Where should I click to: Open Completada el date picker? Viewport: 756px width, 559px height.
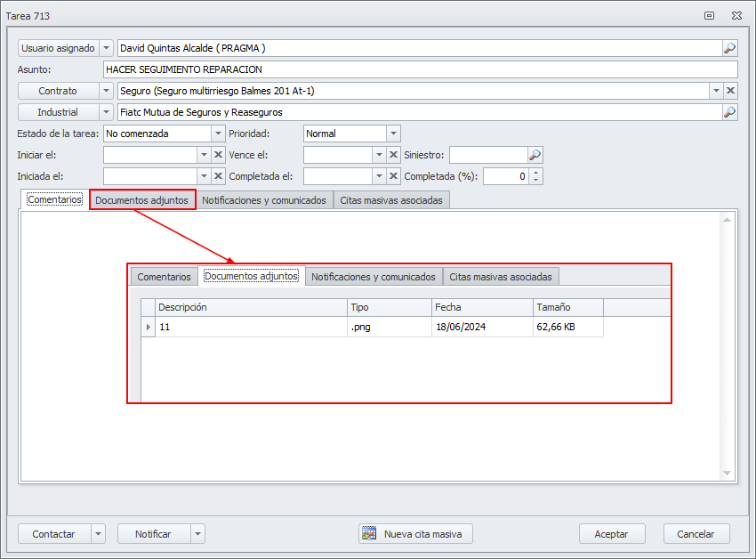[x=380, y=176]
